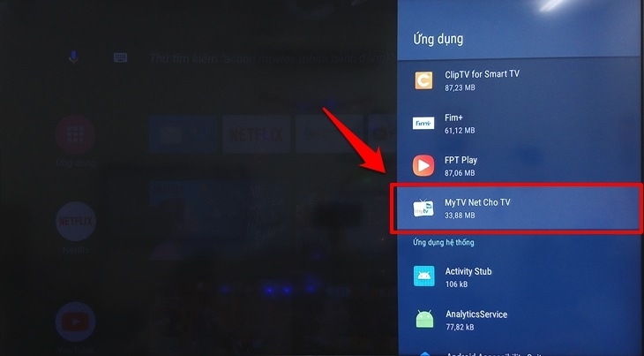Click the search field hint text
Image resolution: width=644 pixels, height=356 pixels.
click(x=269, y=58)
